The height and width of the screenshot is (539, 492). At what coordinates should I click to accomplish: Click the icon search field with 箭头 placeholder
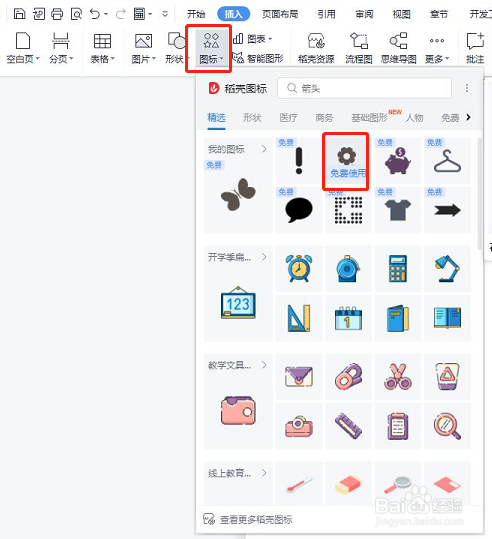364,88
